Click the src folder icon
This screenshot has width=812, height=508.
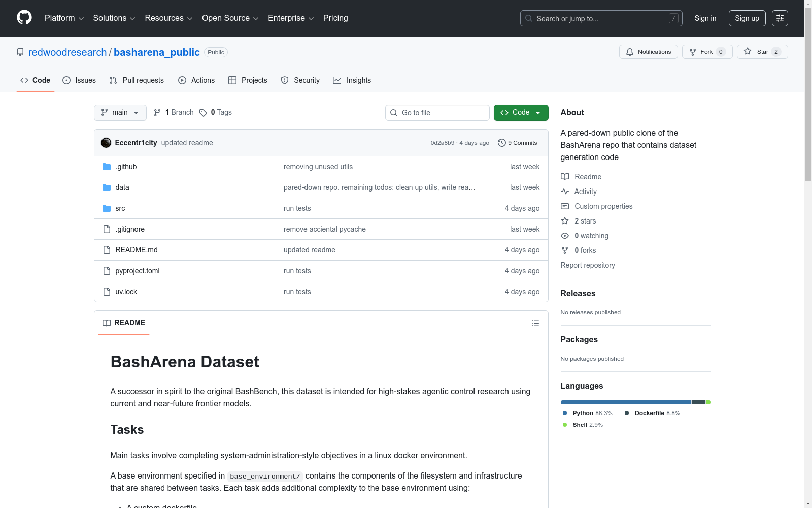coord(107,208)
